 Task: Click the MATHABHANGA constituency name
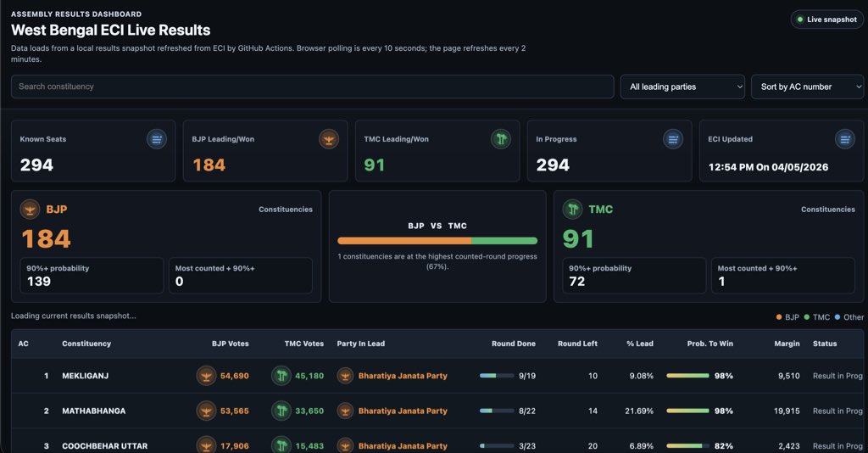point(93,411)
